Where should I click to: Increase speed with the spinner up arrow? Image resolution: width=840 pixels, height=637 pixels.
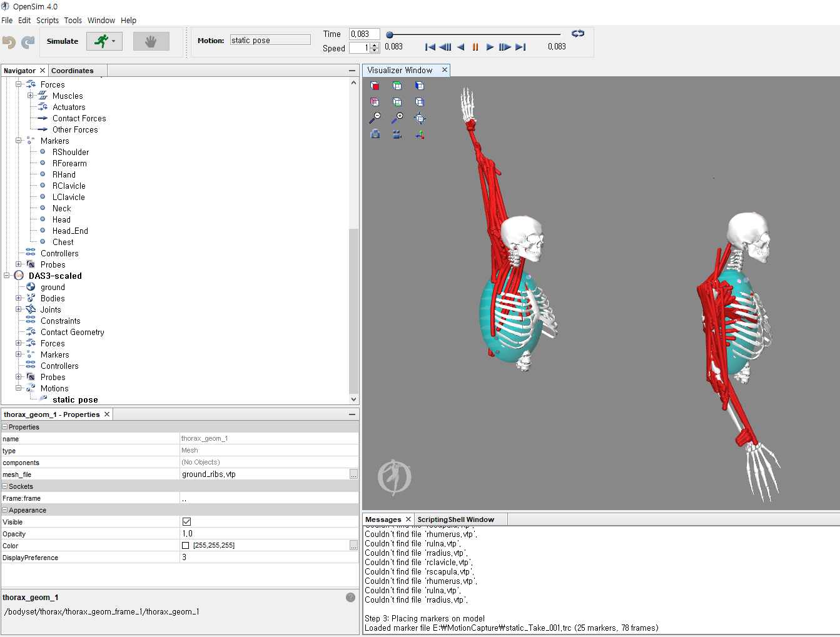tap(375, 45)
